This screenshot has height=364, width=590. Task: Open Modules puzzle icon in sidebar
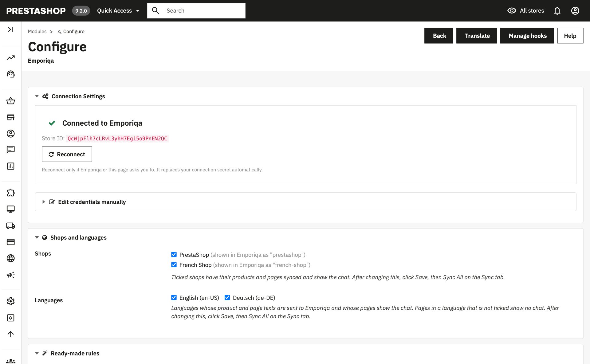pos(11,193)
